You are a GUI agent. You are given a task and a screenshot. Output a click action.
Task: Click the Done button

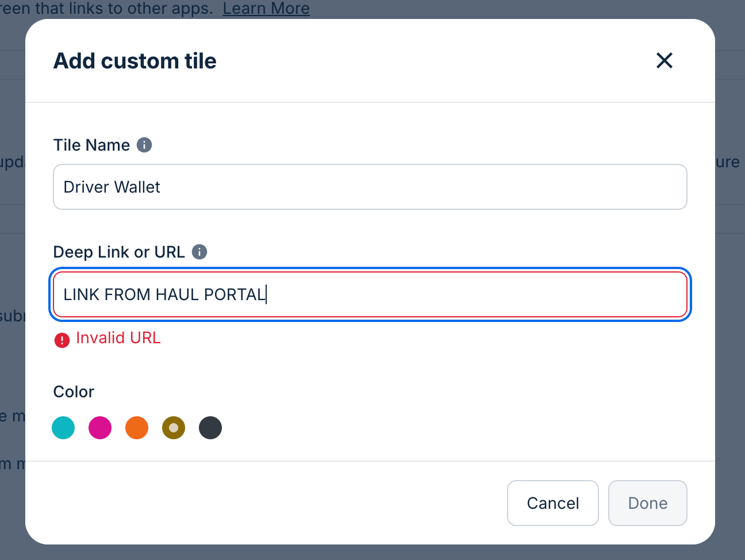[x=647, y=503]
